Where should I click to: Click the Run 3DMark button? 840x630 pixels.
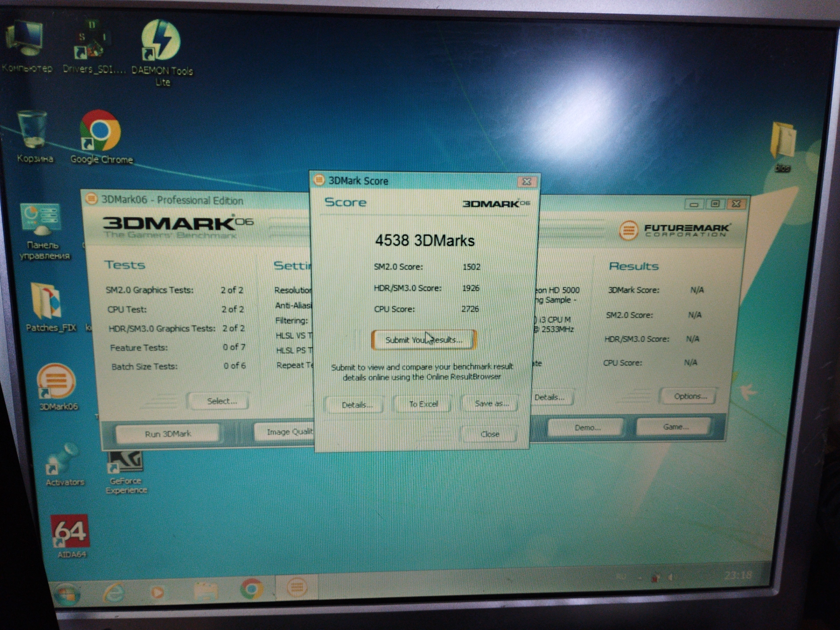(x=168, y=434)
